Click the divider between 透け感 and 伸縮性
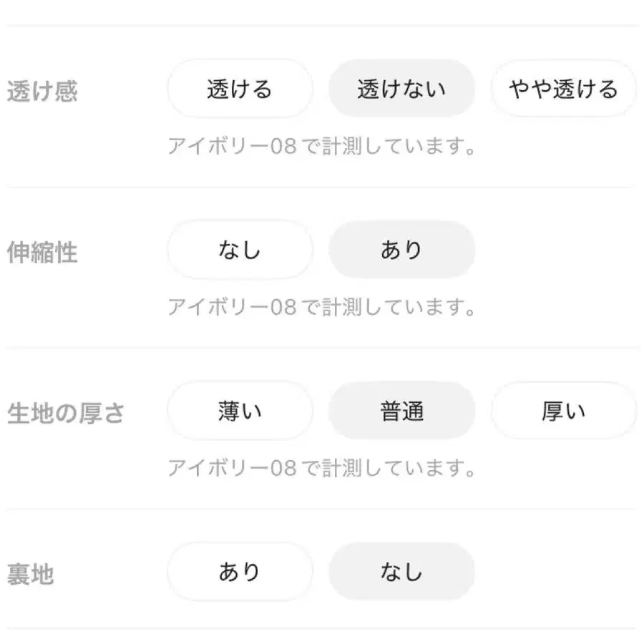This screenshot has height=644, width=644. [x=322, y=187]
